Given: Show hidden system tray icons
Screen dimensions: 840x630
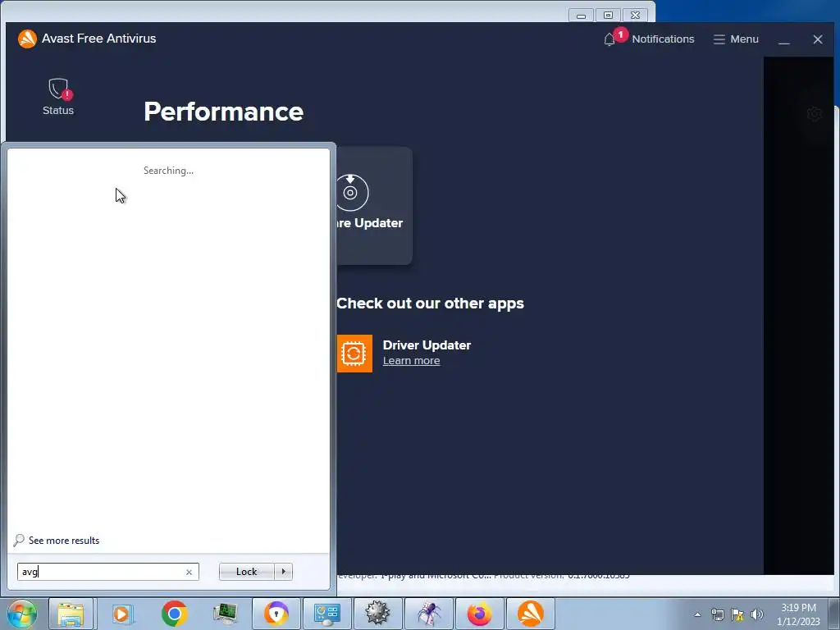Looking at the screenshot, I should tap(697, 614).
